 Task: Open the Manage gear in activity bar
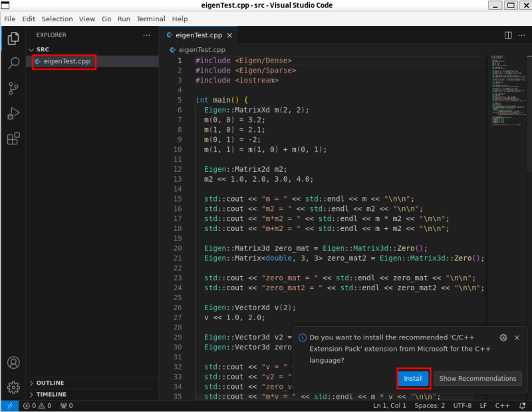(13, 387)
